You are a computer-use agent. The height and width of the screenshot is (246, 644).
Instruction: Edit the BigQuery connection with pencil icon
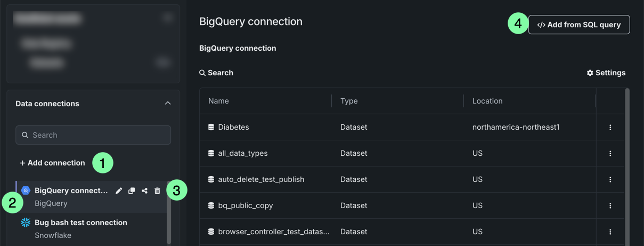click(119, 191)
